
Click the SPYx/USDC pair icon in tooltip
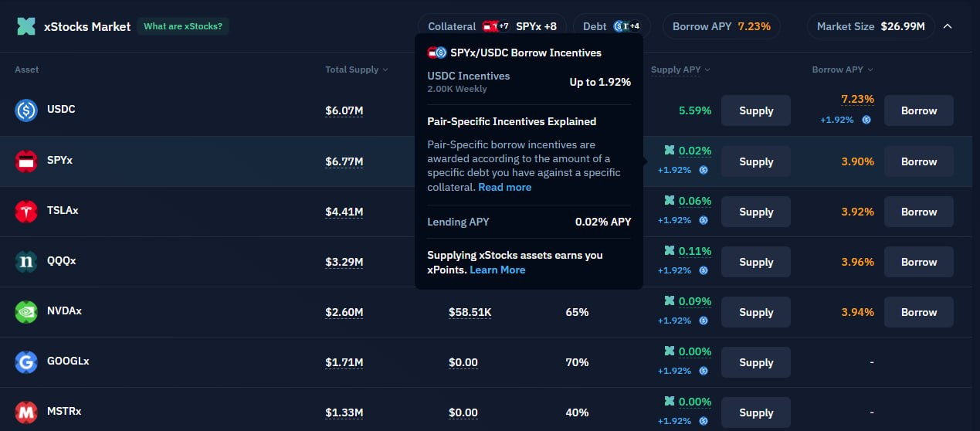(437, 53)
